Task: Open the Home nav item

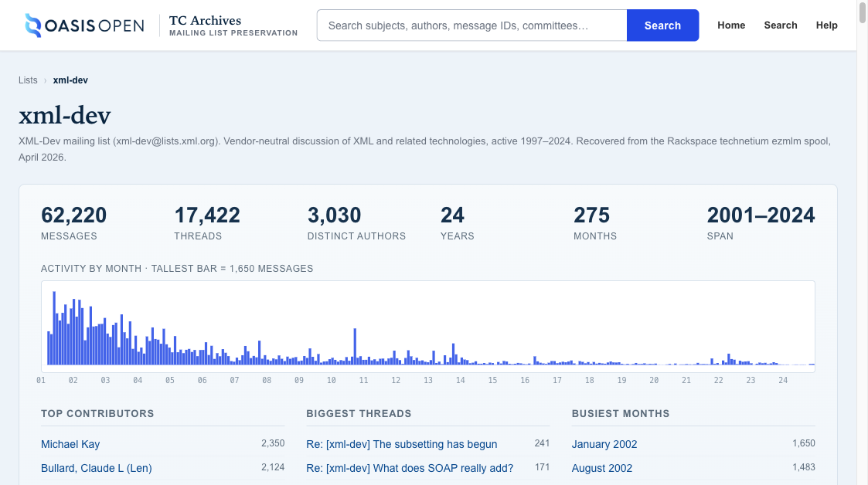Action: click(731, 25)
